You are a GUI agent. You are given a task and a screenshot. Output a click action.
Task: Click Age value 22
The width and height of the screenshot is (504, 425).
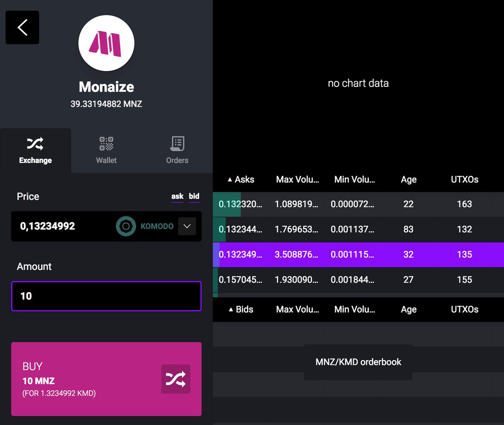[408, 204]
